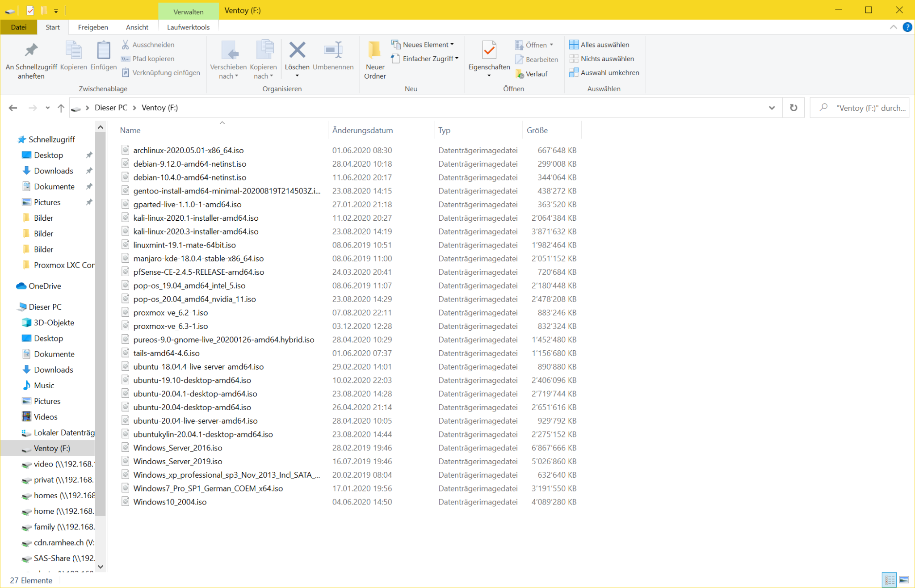The image size is (915, 588).
Task: Open the Ansicht ribbon tab
Action: pyautogui.click(x=137, y=27)
